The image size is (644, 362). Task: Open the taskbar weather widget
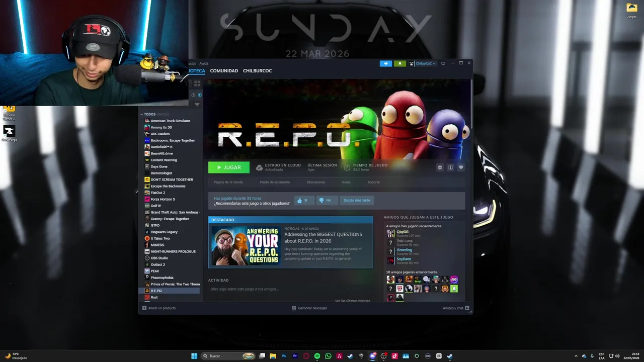point(16,356)
